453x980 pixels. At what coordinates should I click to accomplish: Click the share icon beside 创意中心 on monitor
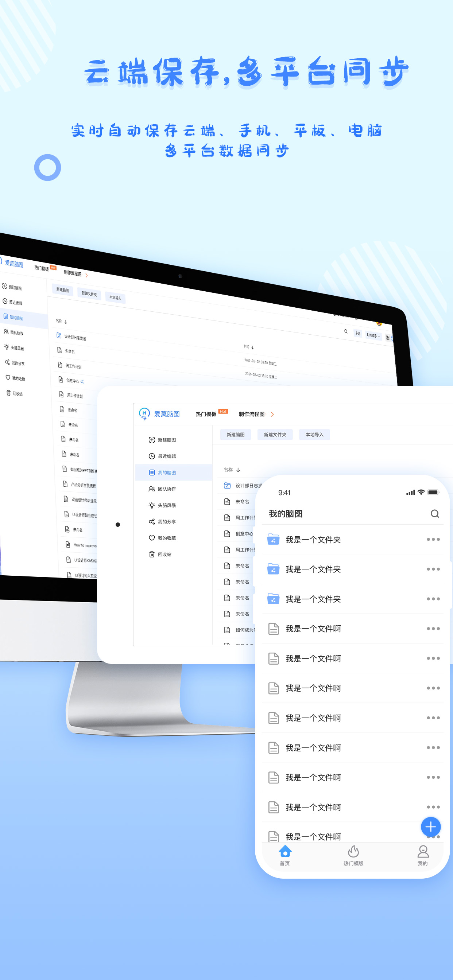[82, 381]
